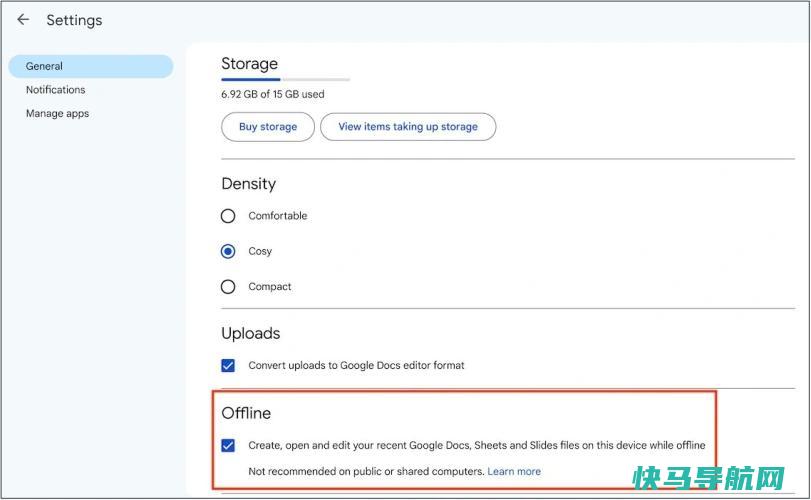Select the Cosy density radio button

coord(228,251)
